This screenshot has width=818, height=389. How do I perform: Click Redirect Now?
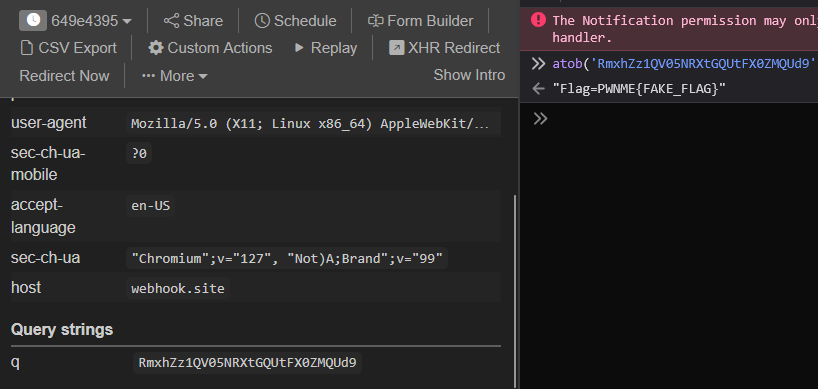[64, 76]
